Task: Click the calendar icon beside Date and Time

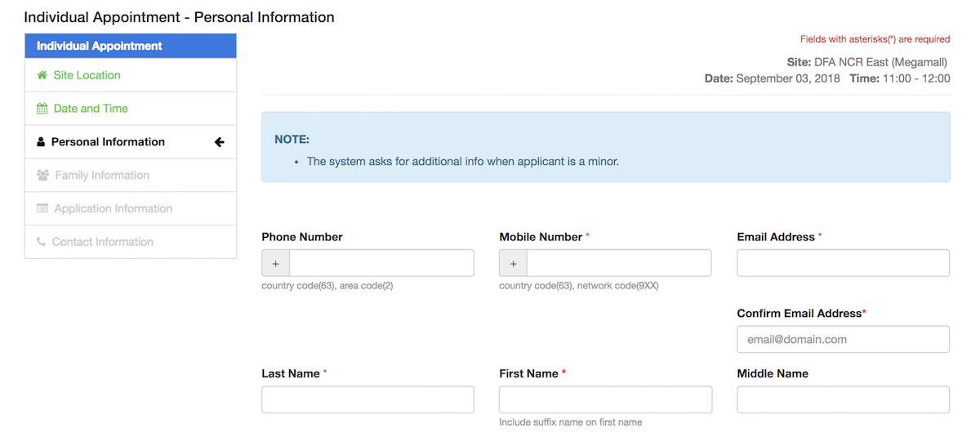Action: pos(42,109)
